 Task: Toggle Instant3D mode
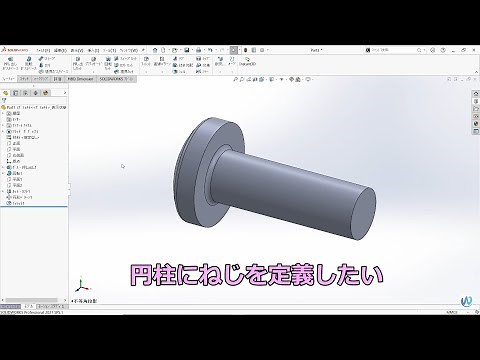(x=247, y=61)
